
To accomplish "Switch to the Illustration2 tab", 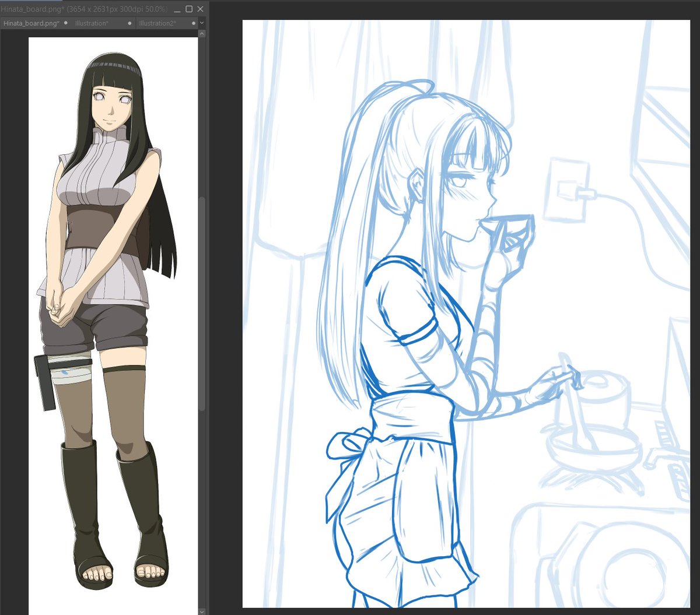I will 167,23.
